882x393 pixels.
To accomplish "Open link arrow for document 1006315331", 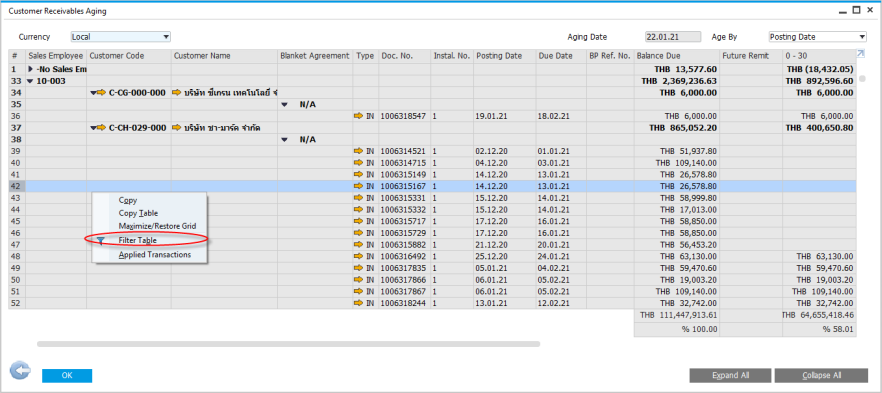I will 358,198.
